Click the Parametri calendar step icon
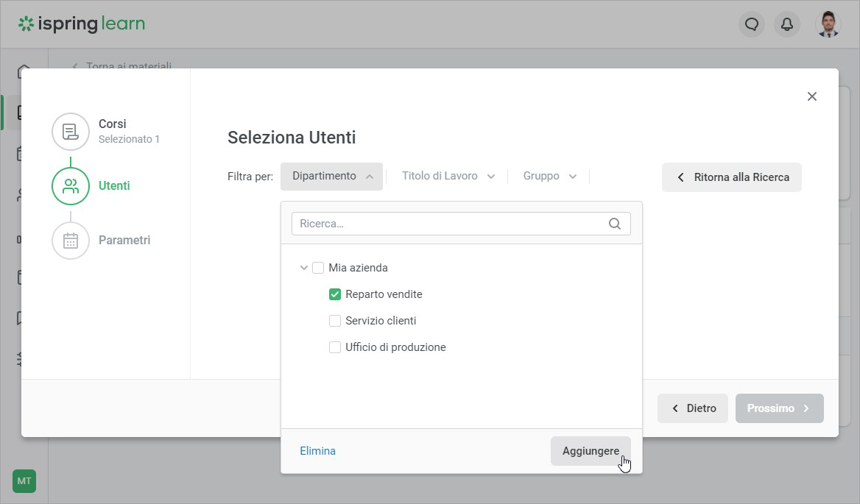The width and height of the screenshot is (860, 504). point(71,241)
